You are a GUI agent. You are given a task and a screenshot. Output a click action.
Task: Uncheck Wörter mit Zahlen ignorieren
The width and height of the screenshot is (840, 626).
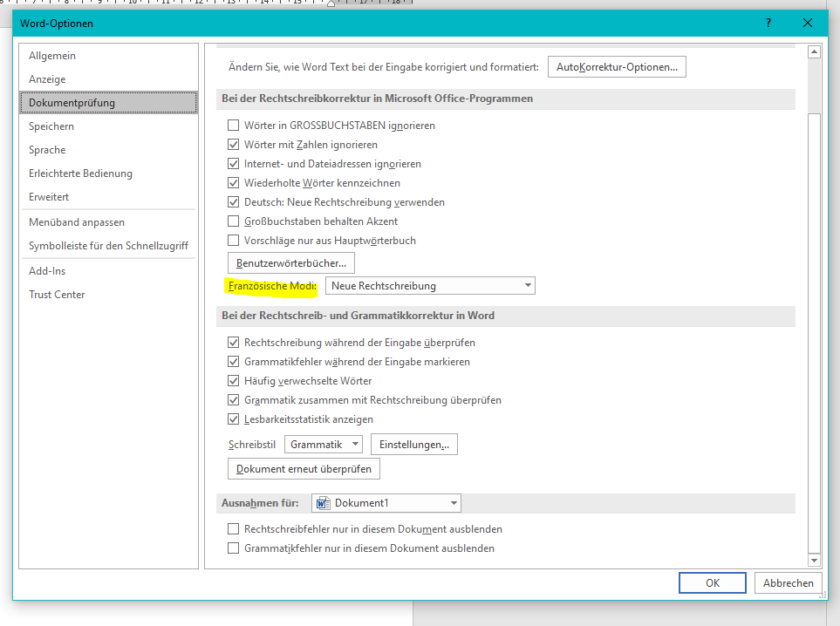tap(233, 145)
